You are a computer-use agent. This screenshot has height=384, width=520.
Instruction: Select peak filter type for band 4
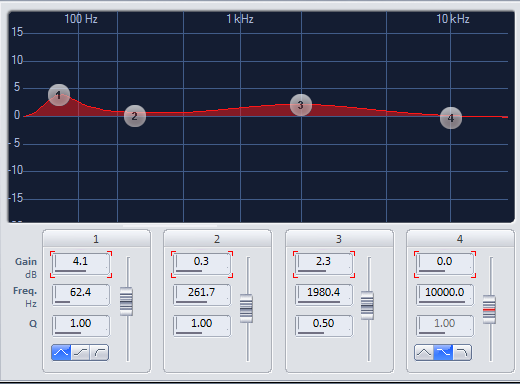[x=424, y=353]
